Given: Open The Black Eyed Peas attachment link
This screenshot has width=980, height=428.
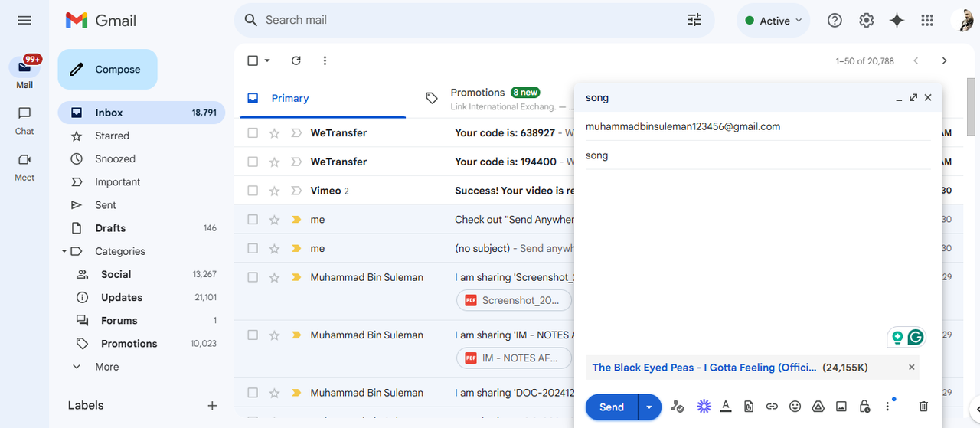Looking at the screenshot, I should 704,368.
